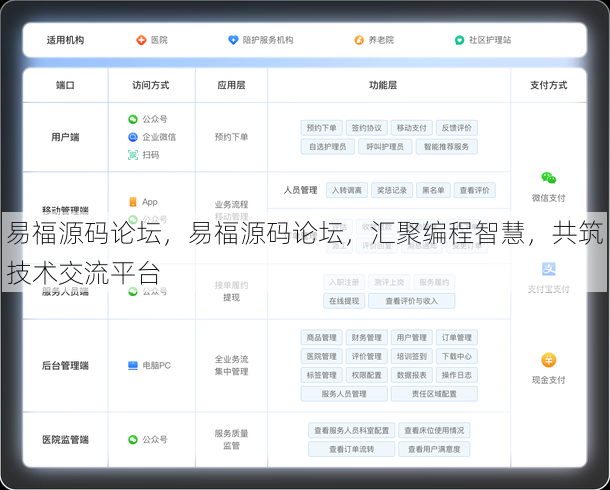The width and height of the screenshot is (610, 490).
Task: Open the 订单管理 tag
Action: click(457, 338)
